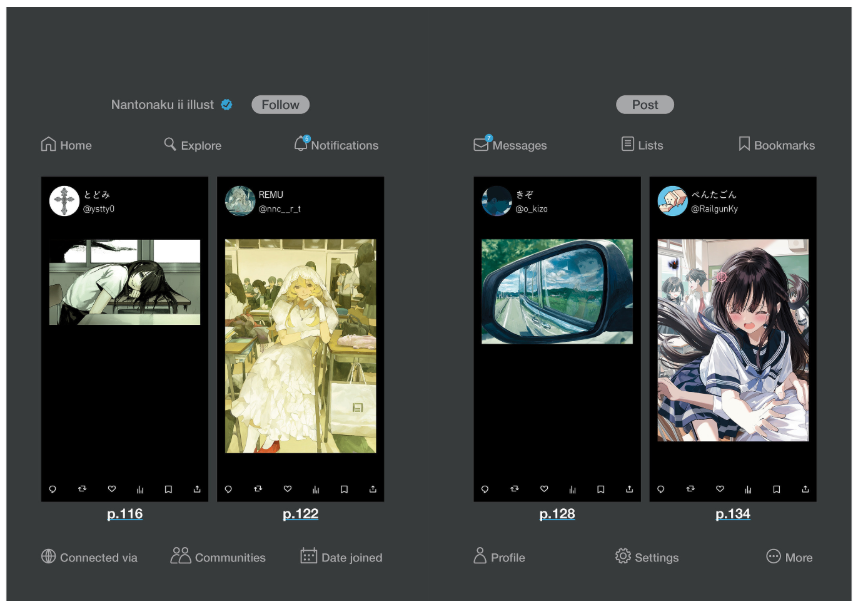855x602 pixels.
Task: Click the Lists icon
Action: point(628,144)
